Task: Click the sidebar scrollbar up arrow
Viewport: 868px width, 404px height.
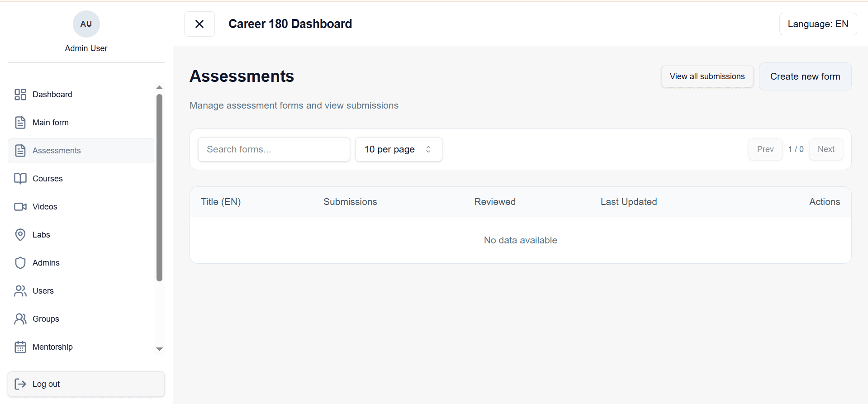Action: [159, 87]
